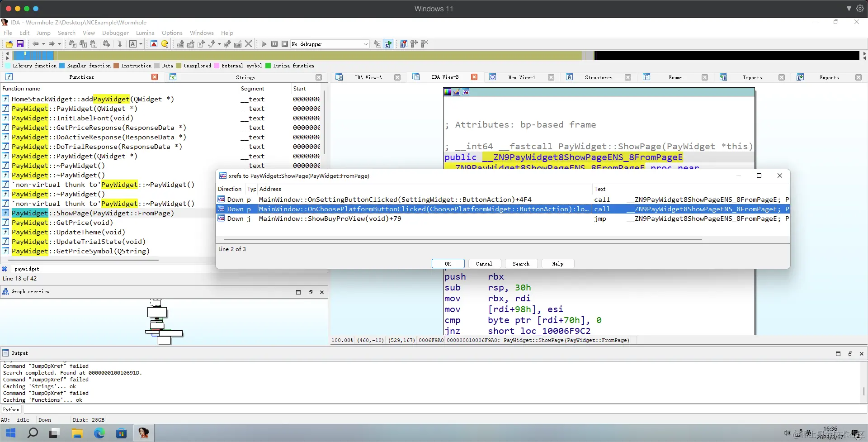Expand the forward history dropdown arrow
Screen dimensions: 868x442
[x=59, y=44]
